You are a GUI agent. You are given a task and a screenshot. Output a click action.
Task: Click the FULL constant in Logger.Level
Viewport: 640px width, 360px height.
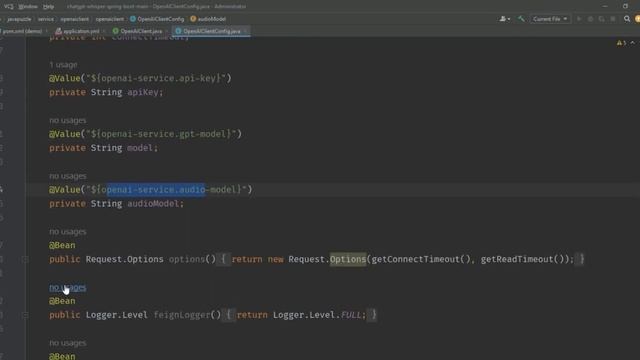(351, 315)
